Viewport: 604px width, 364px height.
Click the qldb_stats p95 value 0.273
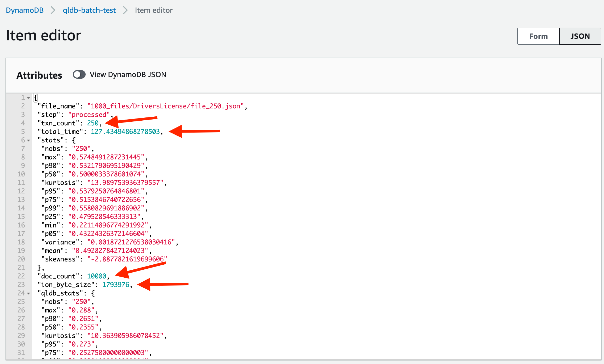click(x=81, y=344)
